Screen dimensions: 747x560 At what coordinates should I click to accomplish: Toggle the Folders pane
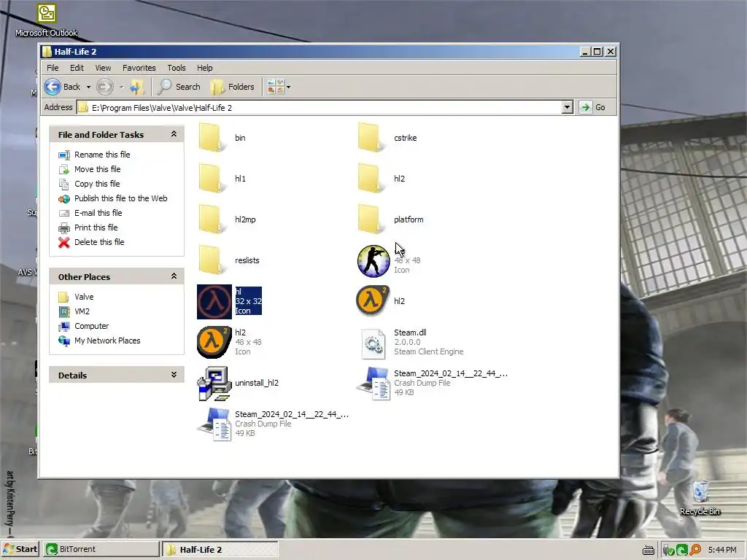point(233,87)
